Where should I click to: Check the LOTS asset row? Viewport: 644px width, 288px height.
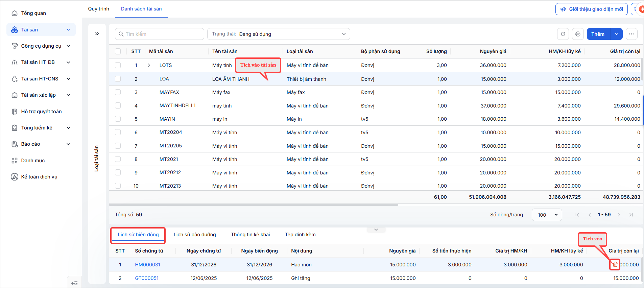118,65
